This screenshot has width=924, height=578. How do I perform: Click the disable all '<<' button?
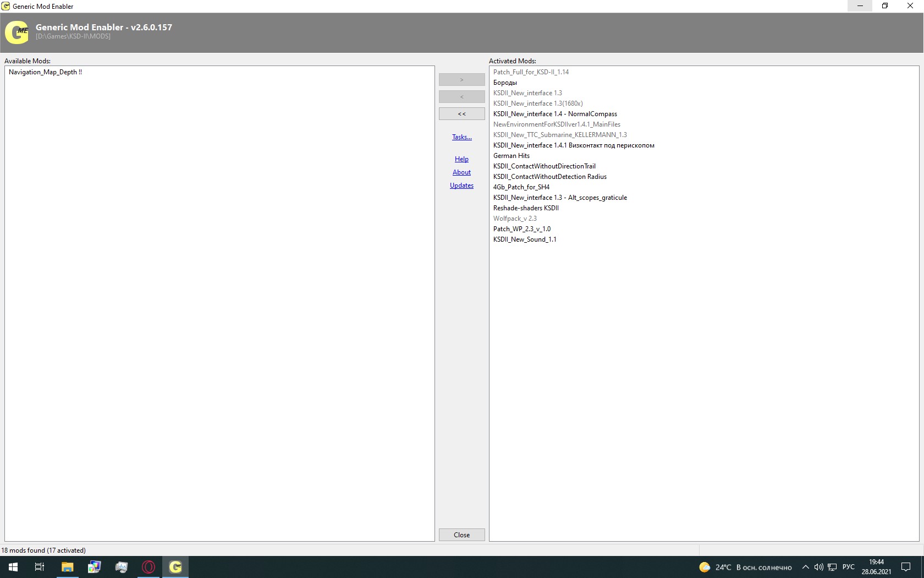pos(462,114)
